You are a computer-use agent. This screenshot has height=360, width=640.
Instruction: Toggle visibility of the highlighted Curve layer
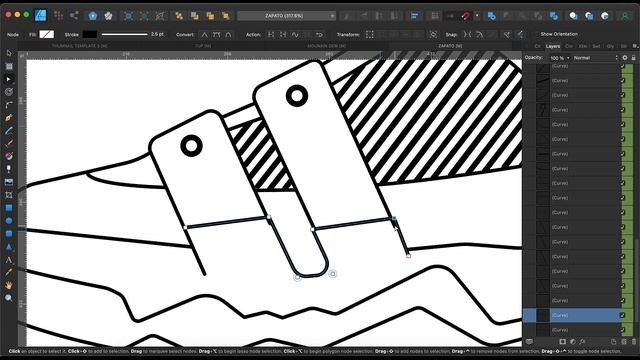pos(623,315)
